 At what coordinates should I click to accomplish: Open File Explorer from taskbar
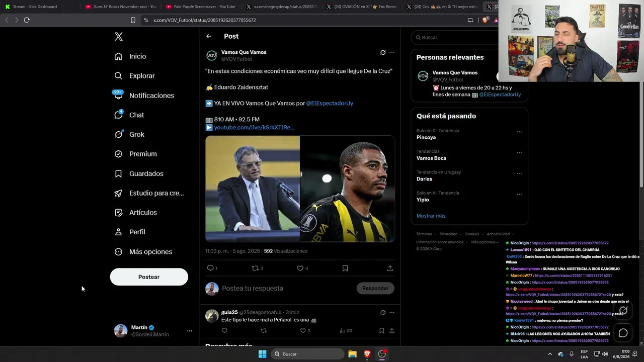[x=353, y=354]
